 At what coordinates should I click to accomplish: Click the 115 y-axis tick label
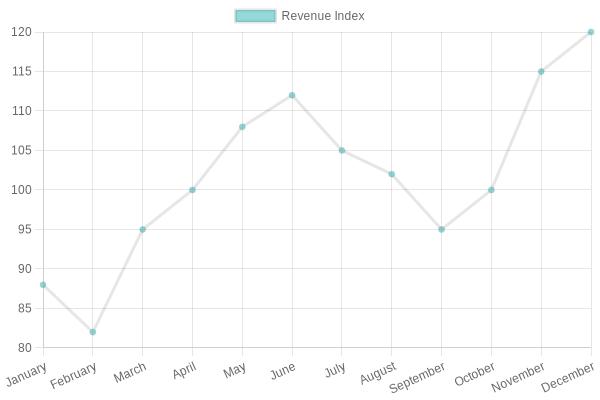[x=21, y=71]
